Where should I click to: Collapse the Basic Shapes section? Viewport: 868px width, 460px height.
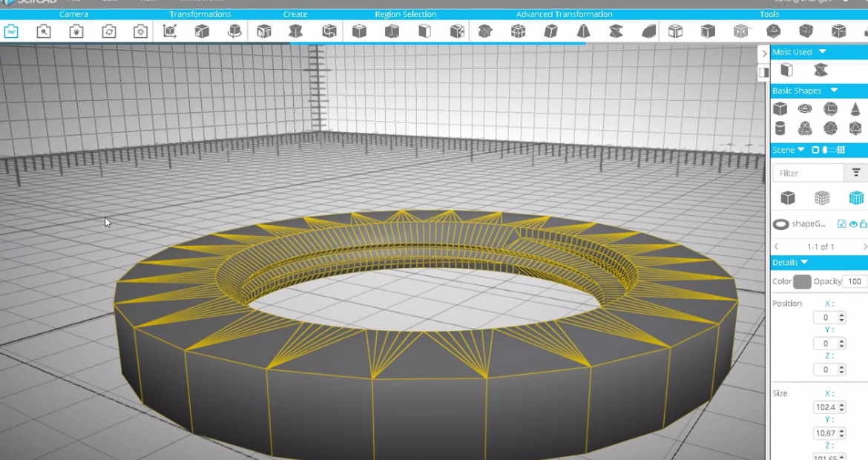pyautogui.click(x=834, y=91)
